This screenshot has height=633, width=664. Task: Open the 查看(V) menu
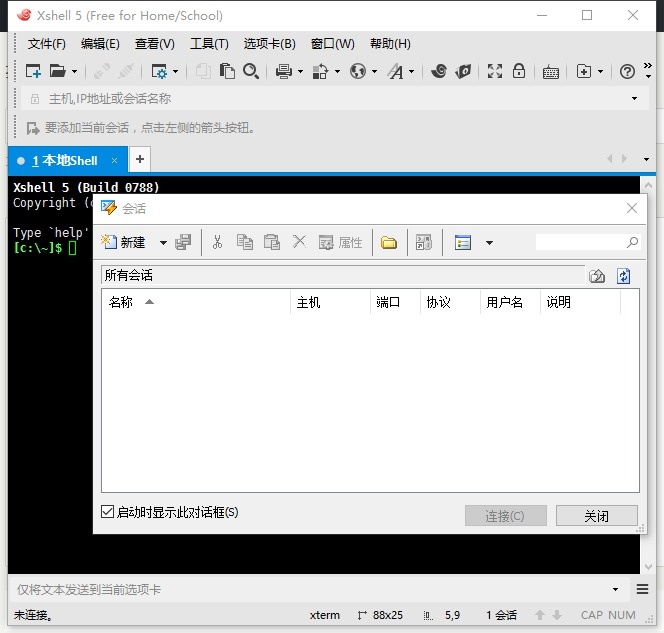tap(155, 44)
